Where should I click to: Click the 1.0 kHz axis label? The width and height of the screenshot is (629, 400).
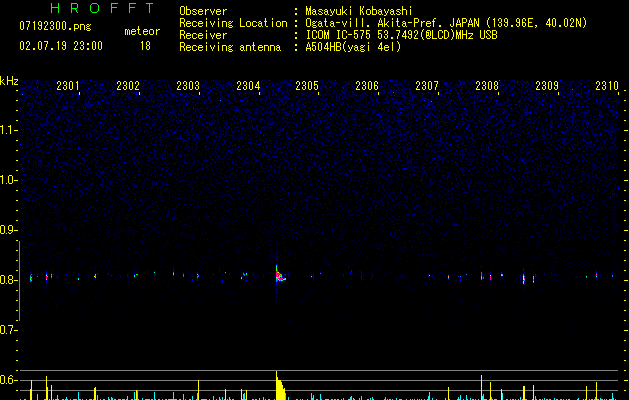(x=8, y=180)
